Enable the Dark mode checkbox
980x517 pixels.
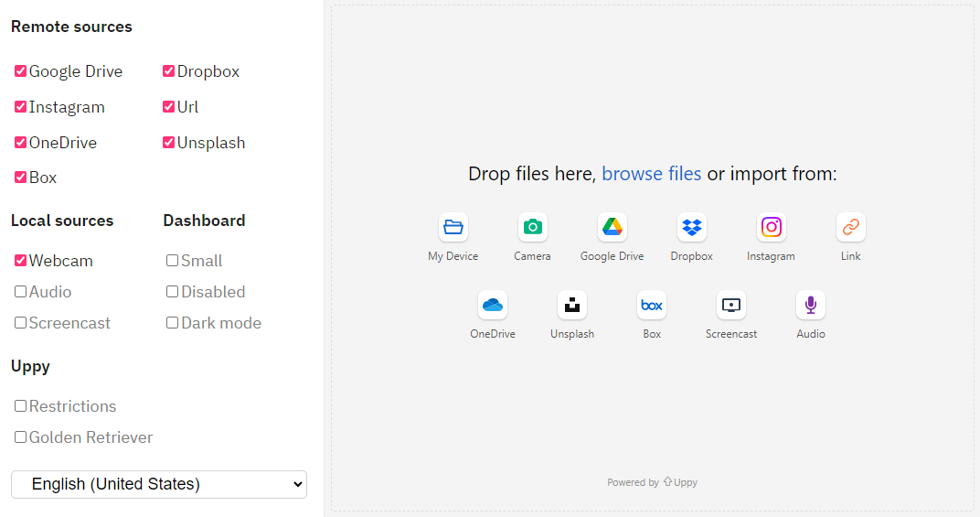(x=172, y=323)
